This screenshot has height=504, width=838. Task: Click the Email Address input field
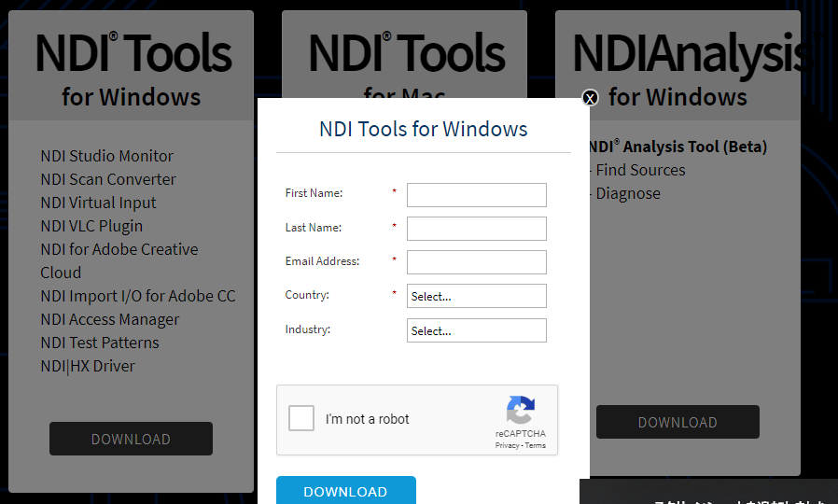476,262
